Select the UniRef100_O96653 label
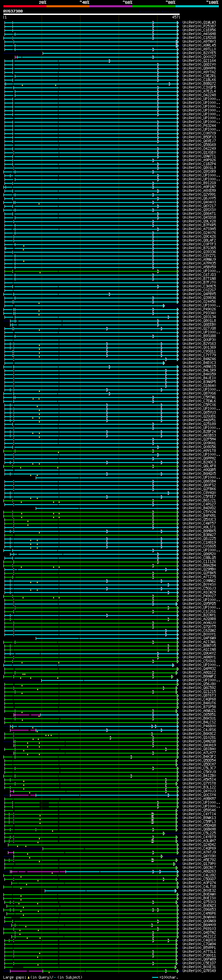Viewport: 222px width, 980px height. click(199, 910)
